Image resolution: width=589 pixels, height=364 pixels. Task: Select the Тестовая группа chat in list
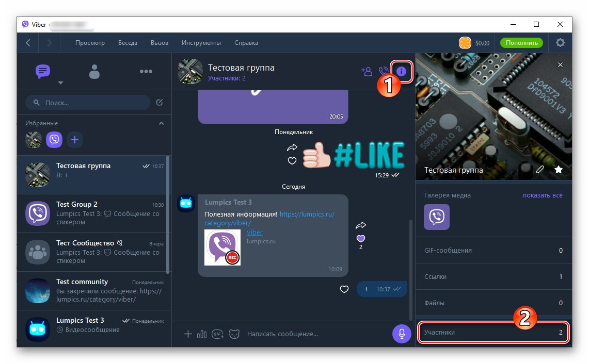(92, 174)
